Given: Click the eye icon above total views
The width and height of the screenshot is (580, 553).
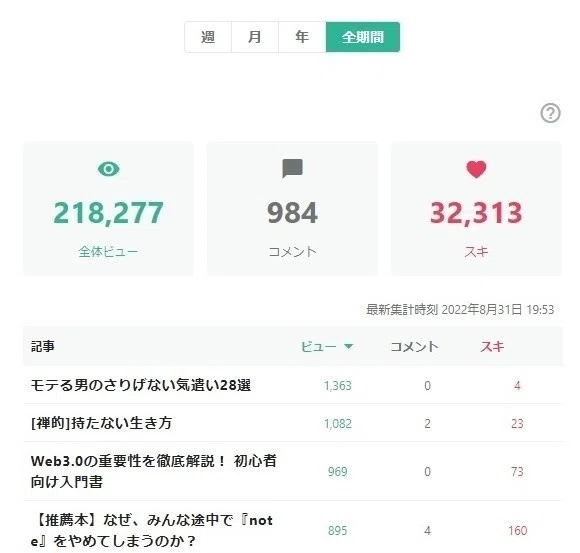Looking at the screenshot, I should click(108, 169).
